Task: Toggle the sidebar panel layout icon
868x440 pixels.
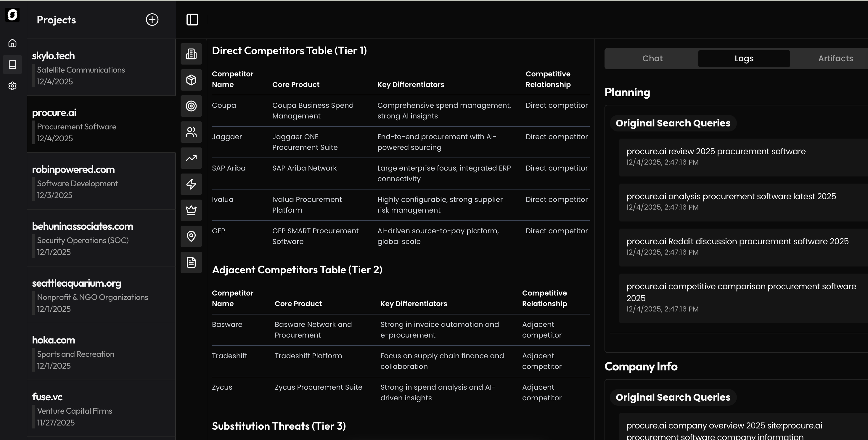Action: (192, 20)
